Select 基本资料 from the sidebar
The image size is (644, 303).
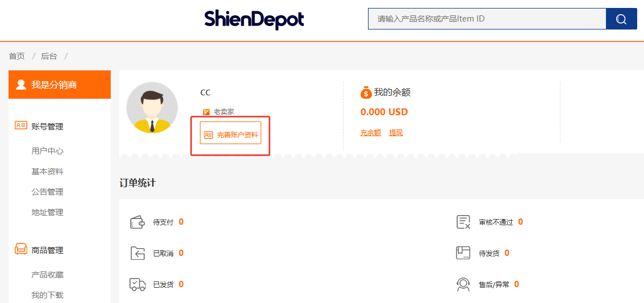coord(47,171)
